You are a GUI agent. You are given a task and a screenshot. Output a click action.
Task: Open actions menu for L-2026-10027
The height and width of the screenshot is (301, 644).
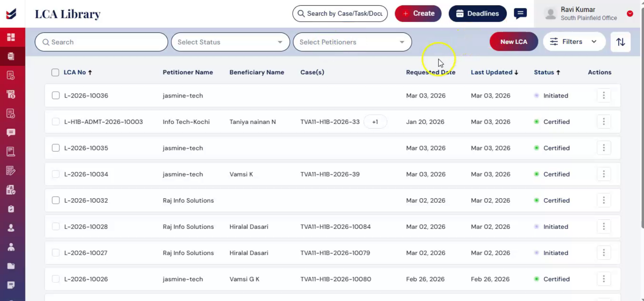(x=604, y=253)
